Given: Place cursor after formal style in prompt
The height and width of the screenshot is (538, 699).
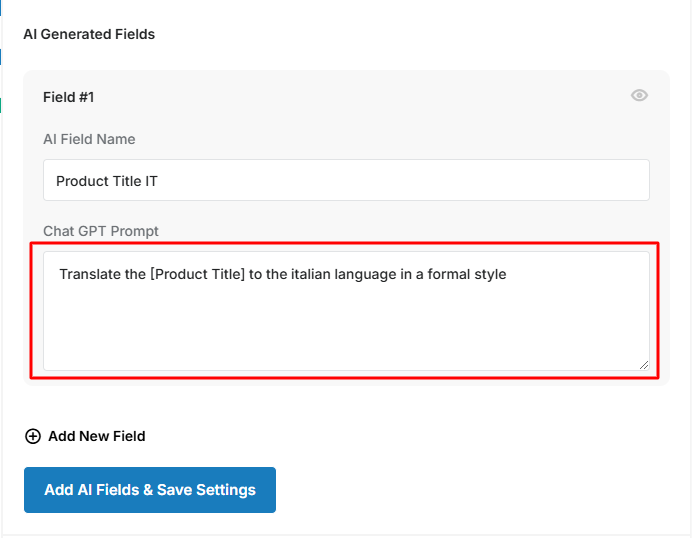Looking at the screenshot, I should pos(508,274).
